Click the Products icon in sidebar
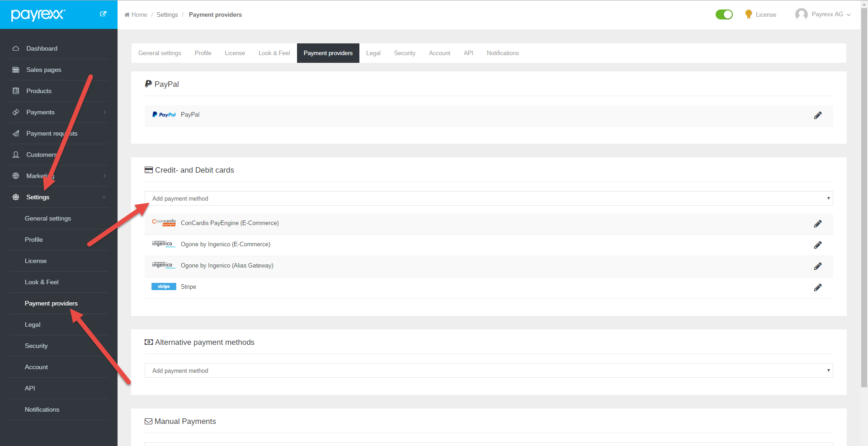The image size is (868, 446). [16, 91]
